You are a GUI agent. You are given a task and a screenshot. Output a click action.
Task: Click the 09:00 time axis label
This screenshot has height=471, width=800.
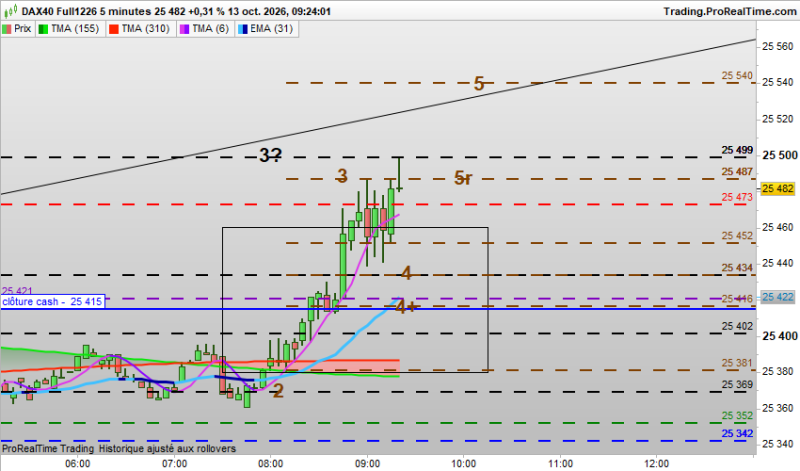[x=367, y=464]
